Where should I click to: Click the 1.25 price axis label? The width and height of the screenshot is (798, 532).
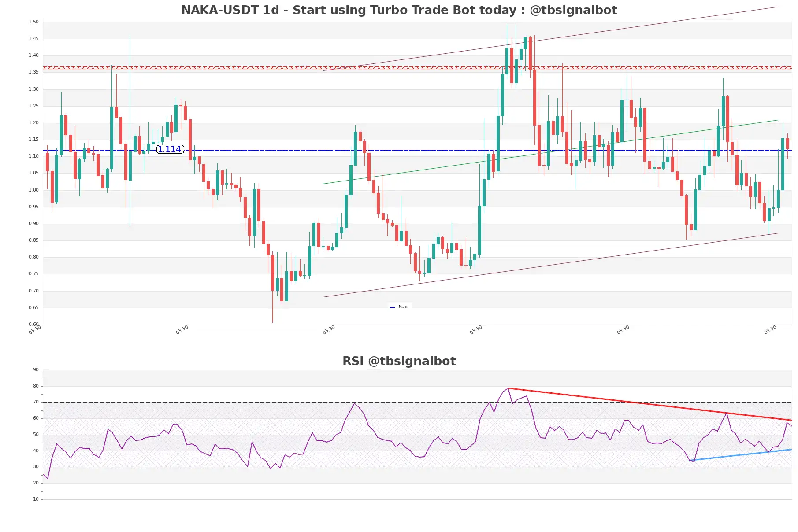33,106
